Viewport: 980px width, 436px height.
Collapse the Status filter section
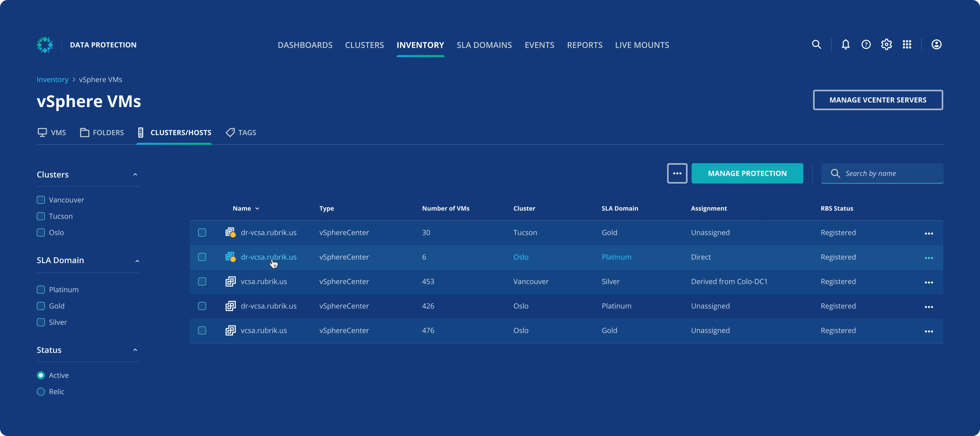pos(135,350)
